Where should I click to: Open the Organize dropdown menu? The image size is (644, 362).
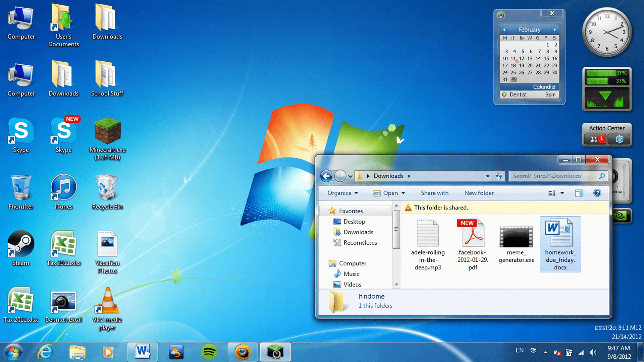click(342, 193)
